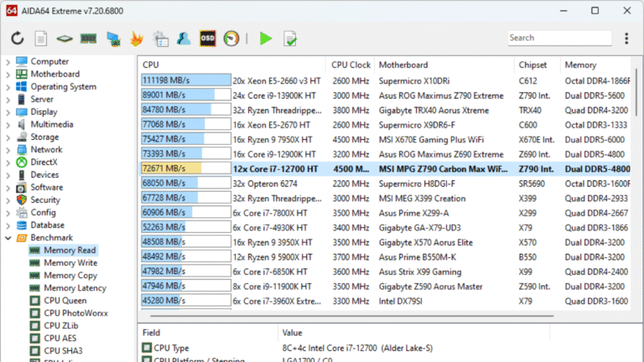644x362 pixels.
Task: Open the CPU ZLib benchmark
Action: coord(60,325)
